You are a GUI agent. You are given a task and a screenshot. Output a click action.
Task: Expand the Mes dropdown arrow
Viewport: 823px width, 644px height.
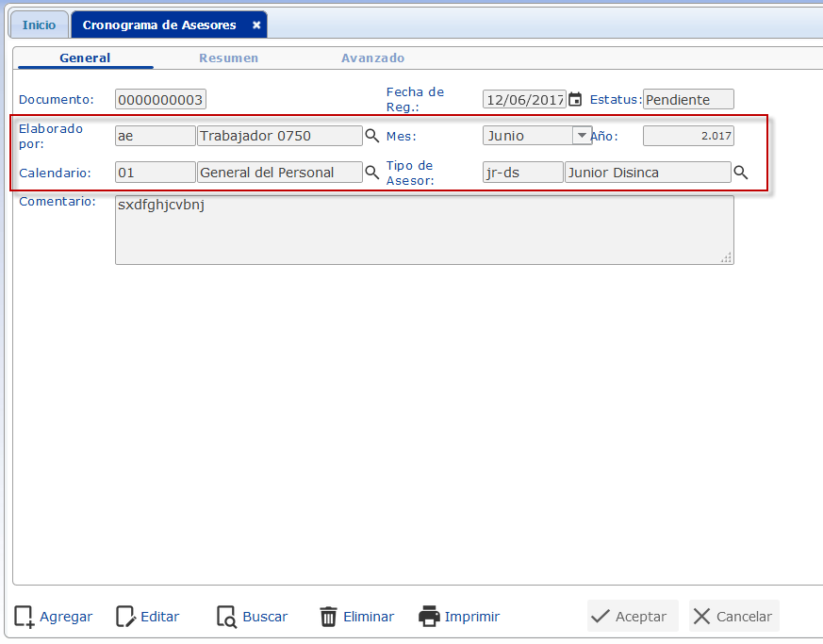pos(582,136)
